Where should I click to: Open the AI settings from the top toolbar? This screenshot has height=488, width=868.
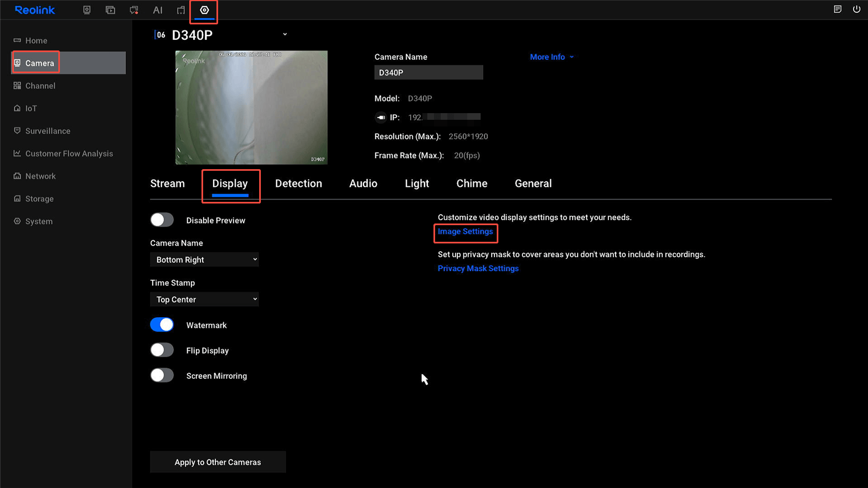158,9
